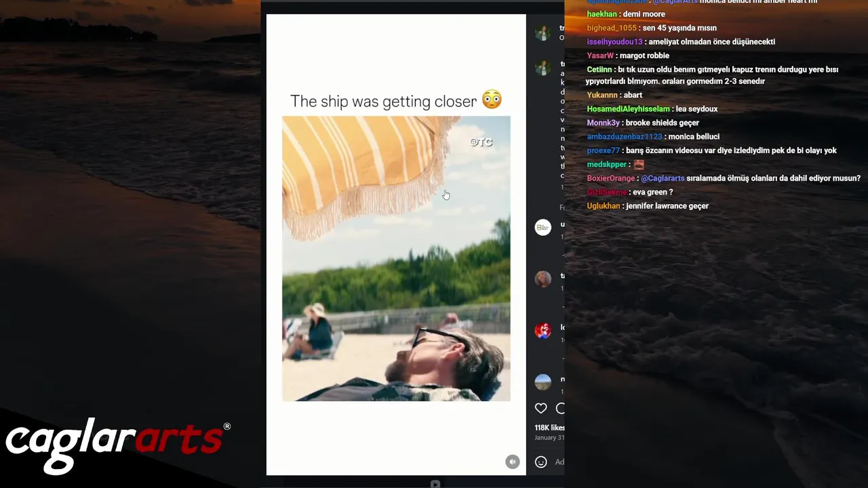868x488 pixels.
Task: Click the comment bubble icon beside the heart
Action: (560, 408)
